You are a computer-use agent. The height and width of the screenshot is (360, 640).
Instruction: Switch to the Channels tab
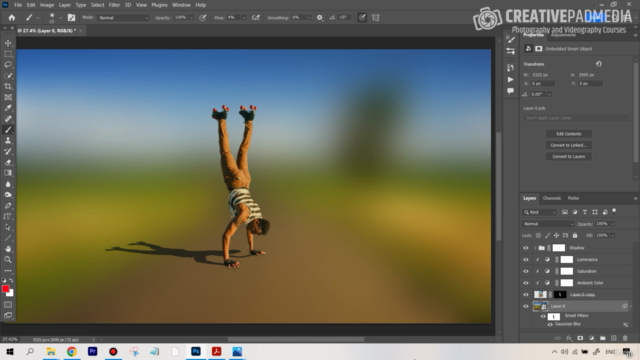tap(551, 198)
